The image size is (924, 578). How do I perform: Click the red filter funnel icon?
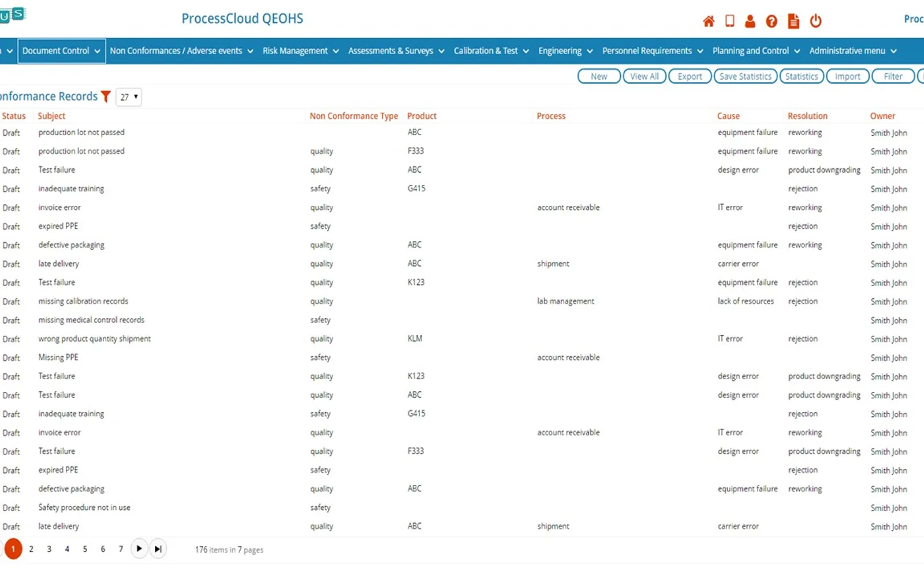pyautogui.click(x=106, y=97)
